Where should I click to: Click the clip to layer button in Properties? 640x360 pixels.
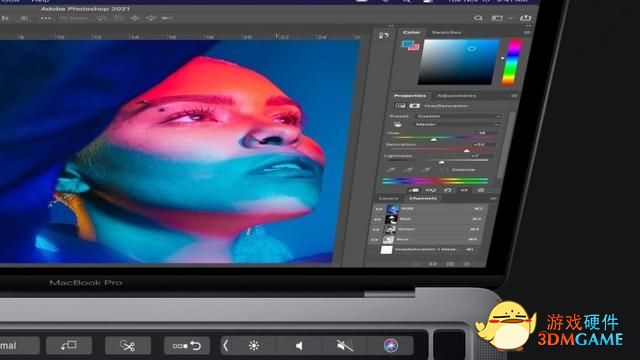point(414,190)
